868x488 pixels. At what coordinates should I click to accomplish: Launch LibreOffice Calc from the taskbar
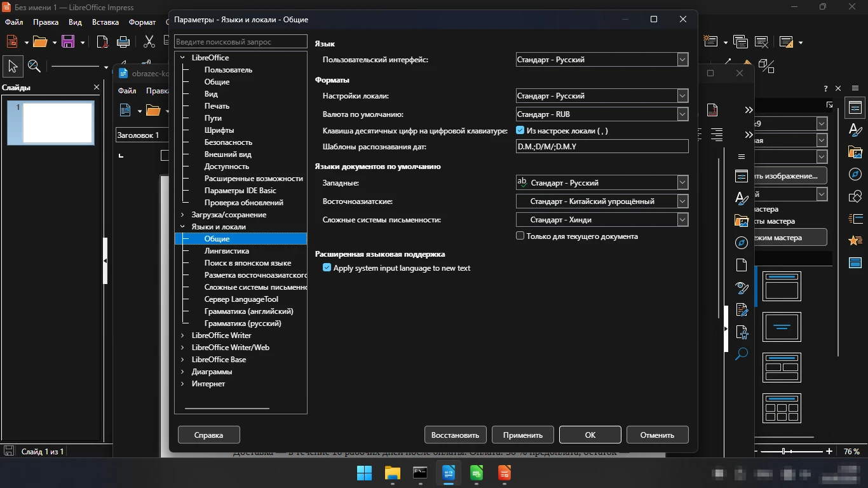(477, 473)
